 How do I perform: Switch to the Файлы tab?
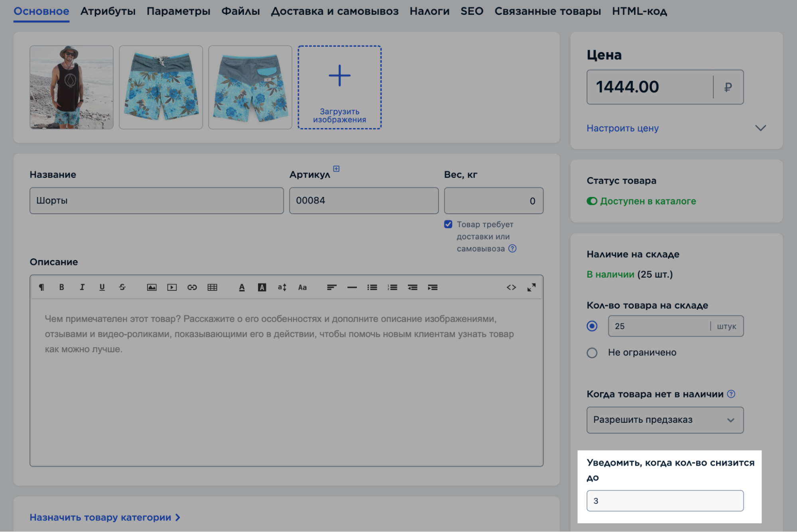[x=241, y=11]
